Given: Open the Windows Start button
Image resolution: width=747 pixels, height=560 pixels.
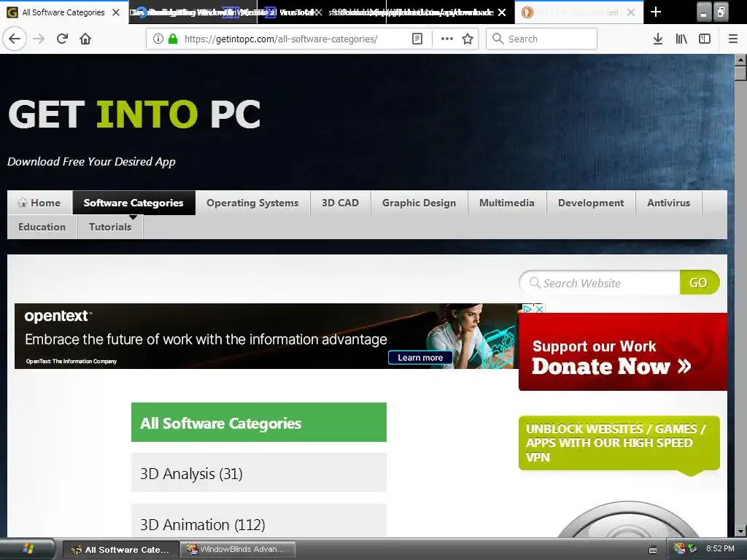Looking at the screenshot, I should pyautogui.click(x=27, y=549).
